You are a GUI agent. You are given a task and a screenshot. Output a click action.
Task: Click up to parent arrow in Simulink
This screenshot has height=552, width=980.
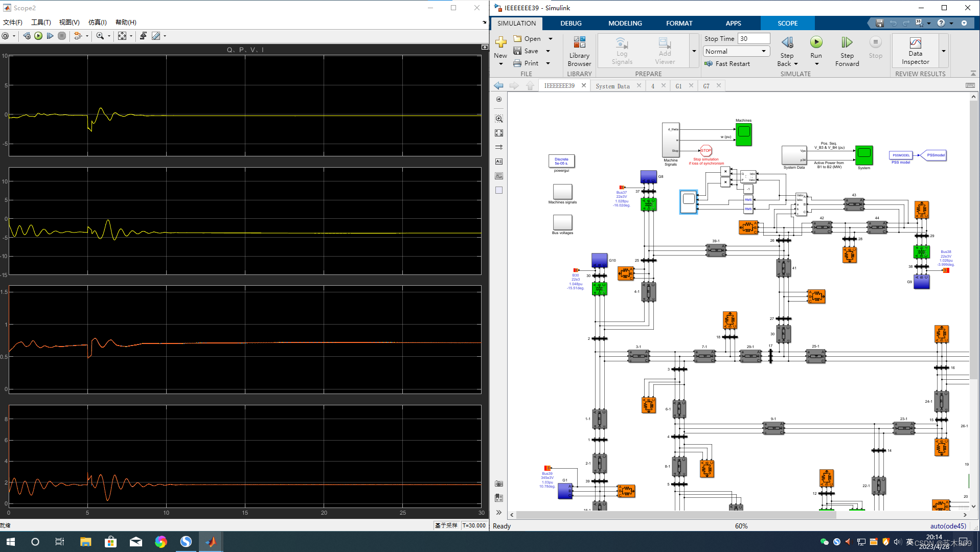[x=530, y=86]
